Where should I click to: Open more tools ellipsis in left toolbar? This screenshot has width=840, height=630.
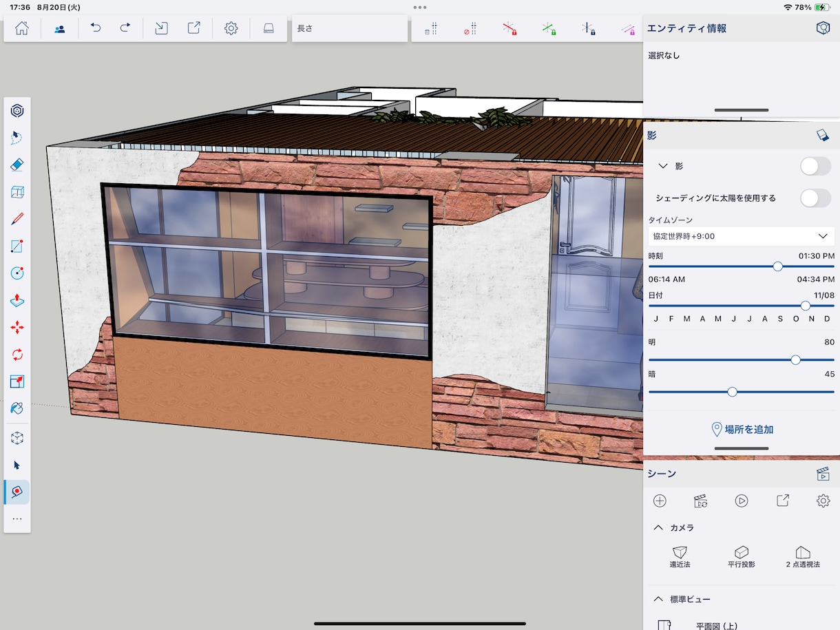tap(17, 518)
